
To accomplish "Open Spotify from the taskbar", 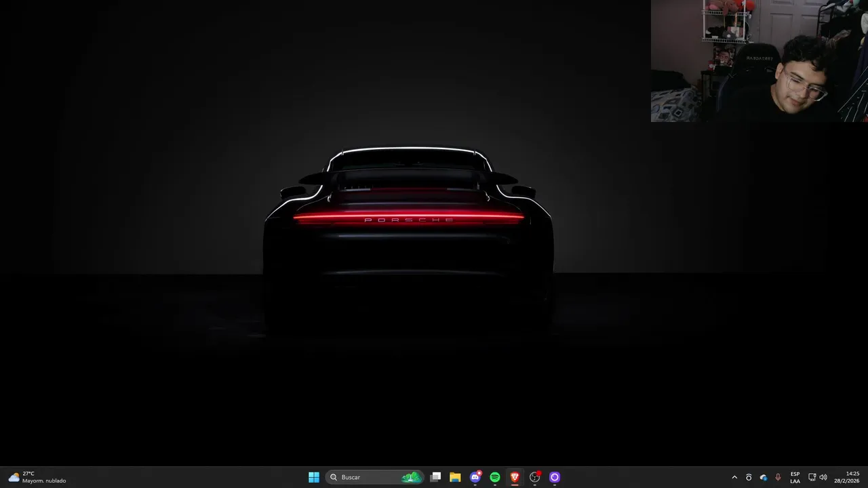I will click(495, 477).
